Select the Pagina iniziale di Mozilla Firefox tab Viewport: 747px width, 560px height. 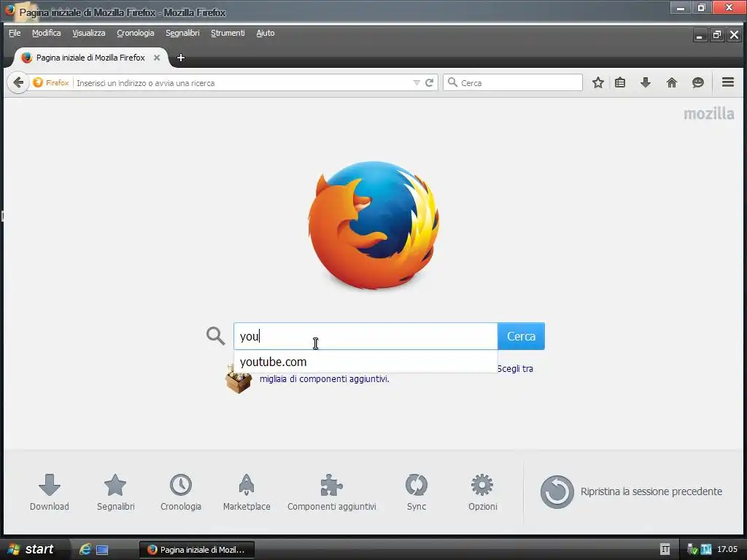click(x=90, y=58)
